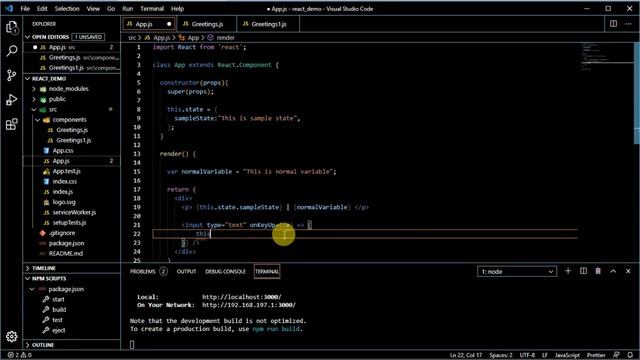This screenshot has width=640, height=360.
Task: Click the editor minimap
Action: pos(607,57)
